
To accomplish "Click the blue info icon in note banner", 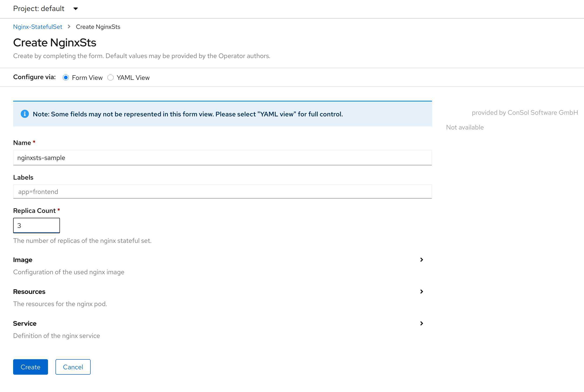I will point(25,114).
